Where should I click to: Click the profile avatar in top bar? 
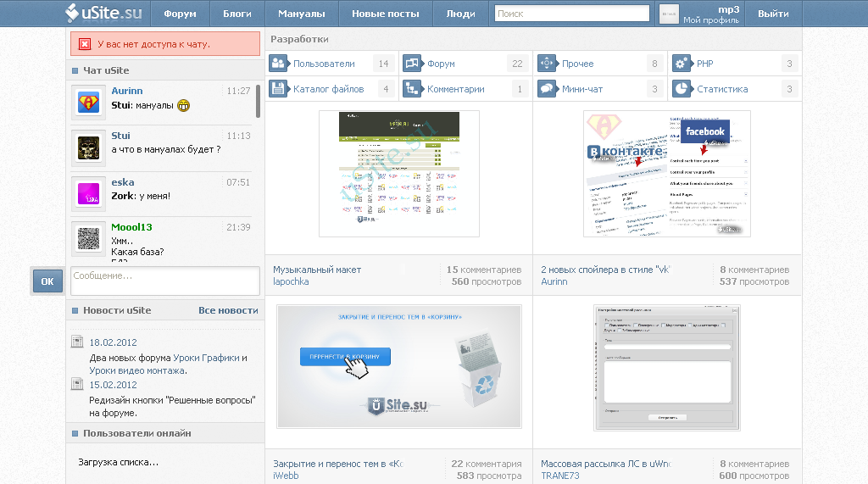670,14
